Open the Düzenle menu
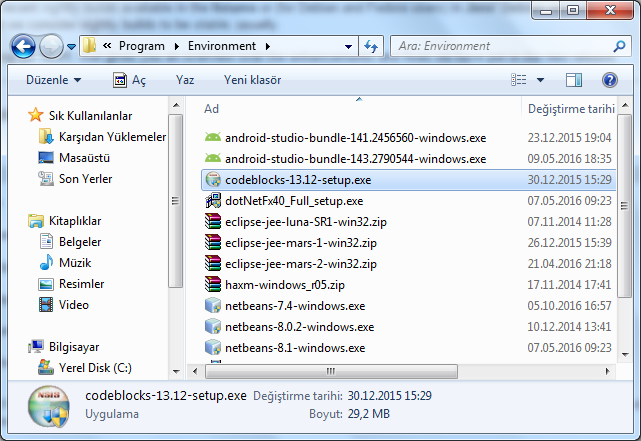 click(x=53, y=80)
